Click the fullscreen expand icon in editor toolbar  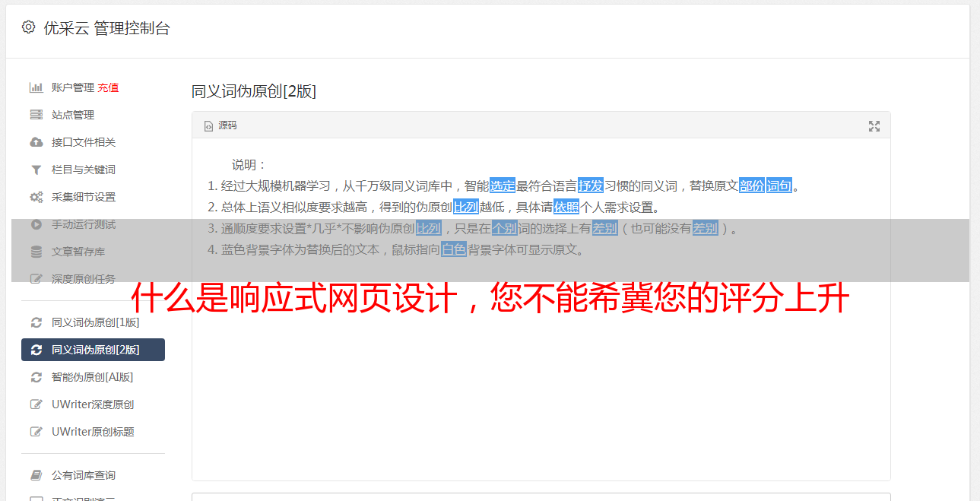pos(874,126)
